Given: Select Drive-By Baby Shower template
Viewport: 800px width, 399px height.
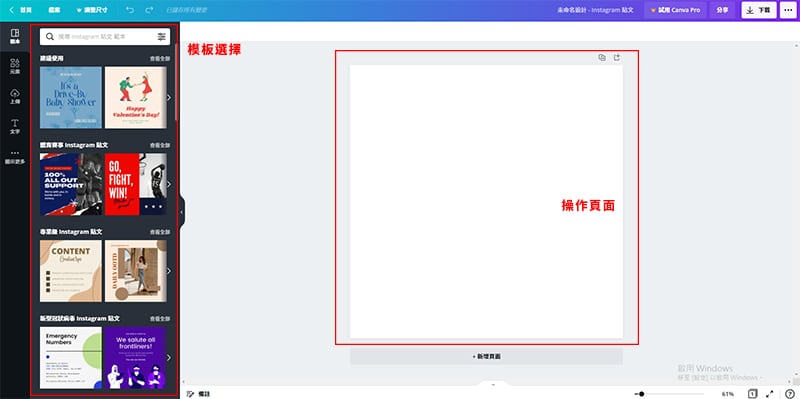Looking at the screenshot, I should click(x=71, y=97).
